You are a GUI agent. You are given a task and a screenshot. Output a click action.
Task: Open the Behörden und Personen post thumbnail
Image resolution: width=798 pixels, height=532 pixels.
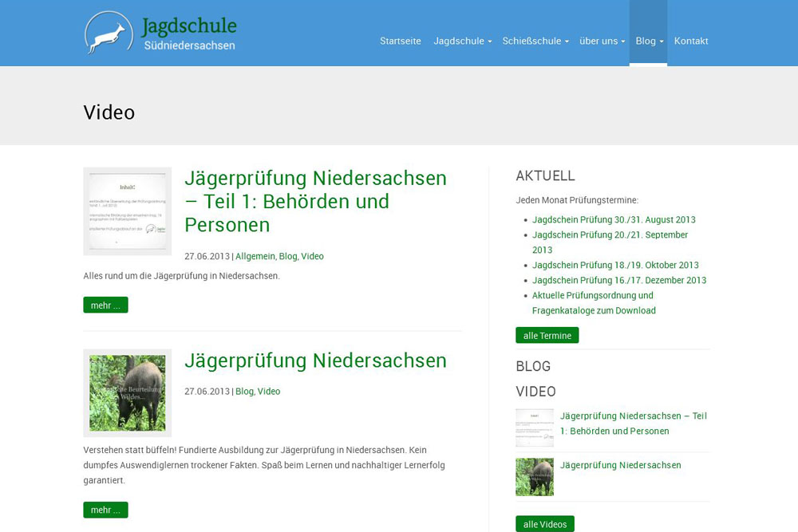[128, 211]
